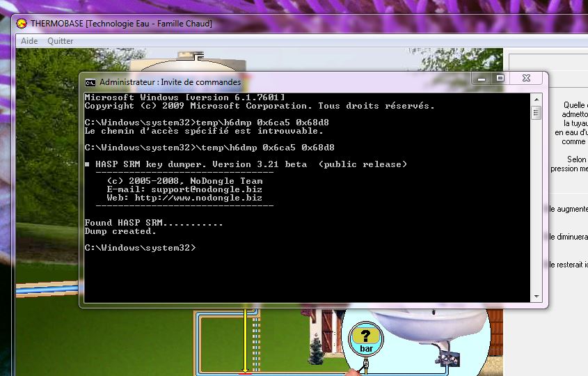
Task: Close the Invite de commandes window
Action: point(526,78)
